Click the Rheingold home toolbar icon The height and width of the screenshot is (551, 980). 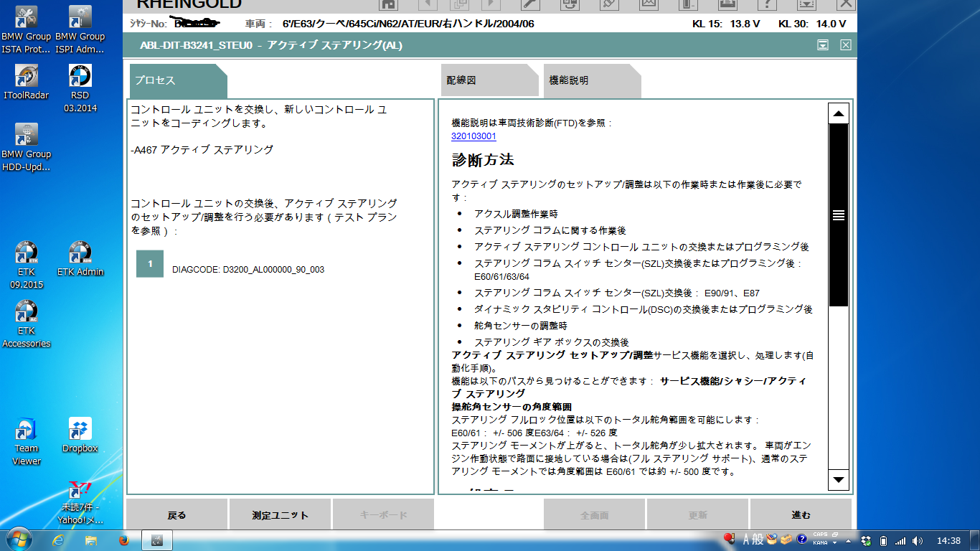point(388,4)
